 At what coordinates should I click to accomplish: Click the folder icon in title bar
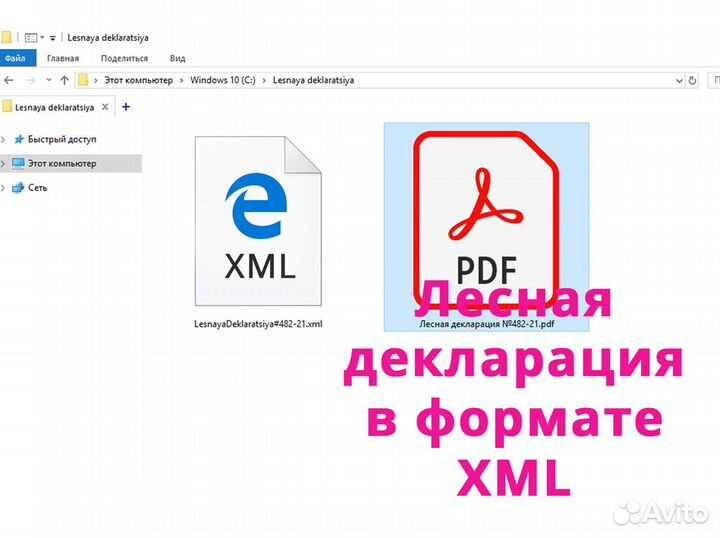tap(6, 37)
